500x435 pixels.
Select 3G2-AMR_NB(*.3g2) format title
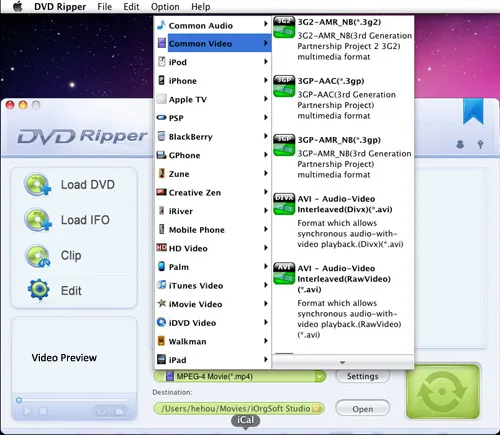coord(339,22)
